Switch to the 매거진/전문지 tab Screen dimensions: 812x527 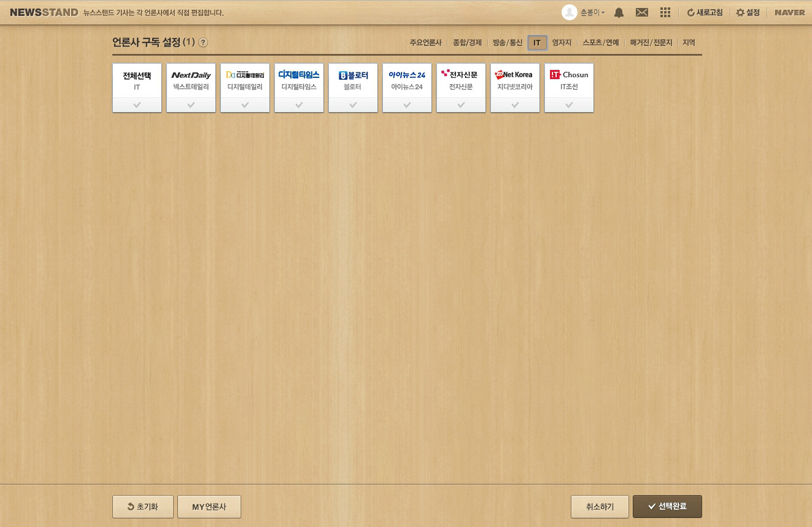651,43
